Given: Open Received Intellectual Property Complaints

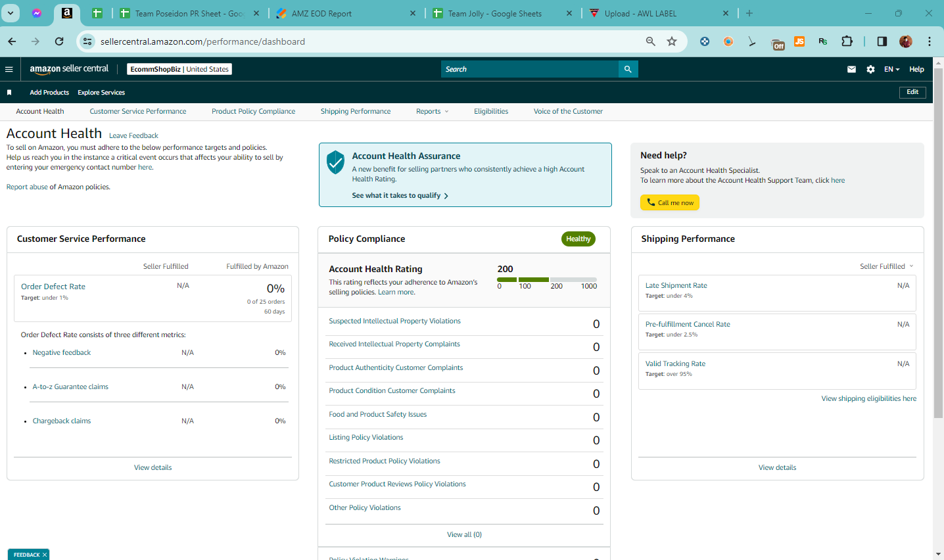Looking at the screenshot, I should [x=394, y=344].
